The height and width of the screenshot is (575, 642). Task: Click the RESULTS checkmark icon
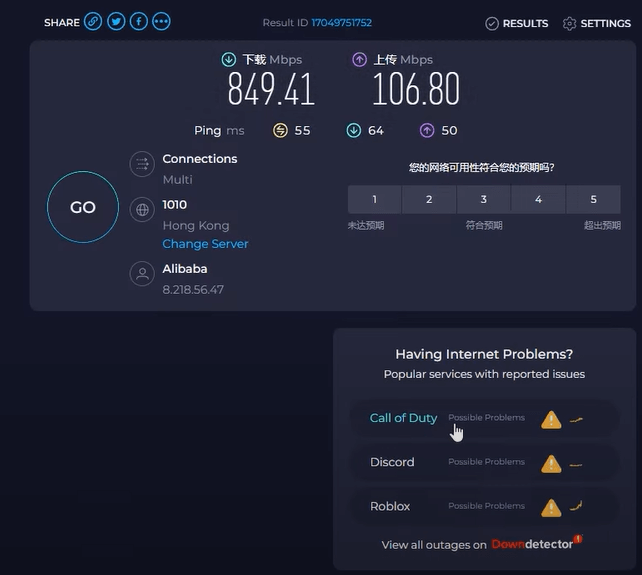point(492,24)
